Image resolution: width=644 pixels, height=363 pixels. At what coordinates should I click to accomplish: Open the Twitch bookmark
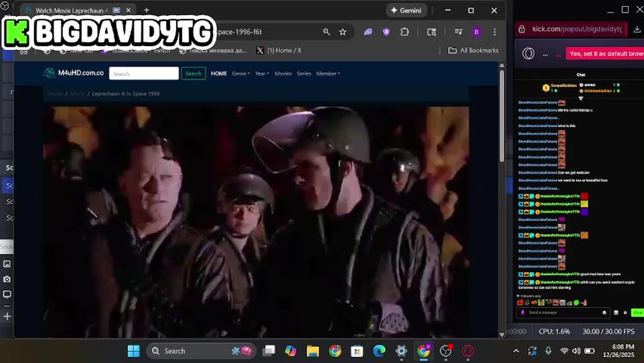tap(136, 50)
